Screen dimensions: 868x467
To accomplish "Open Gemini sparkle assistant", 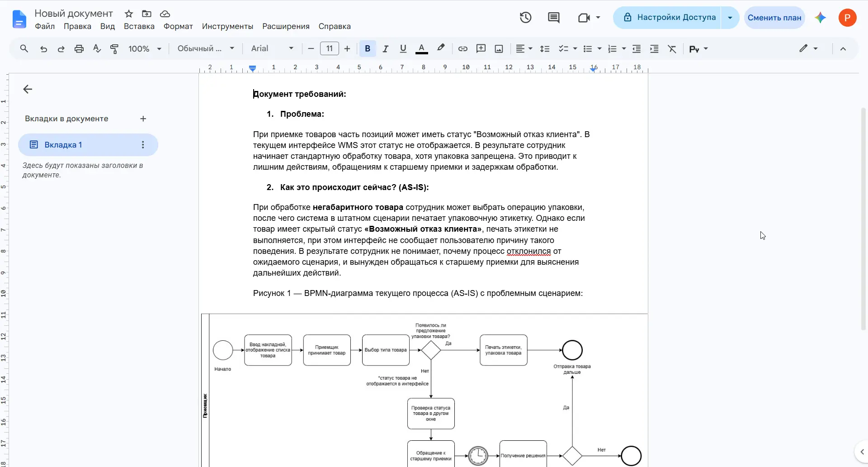I will coord(821,18).
